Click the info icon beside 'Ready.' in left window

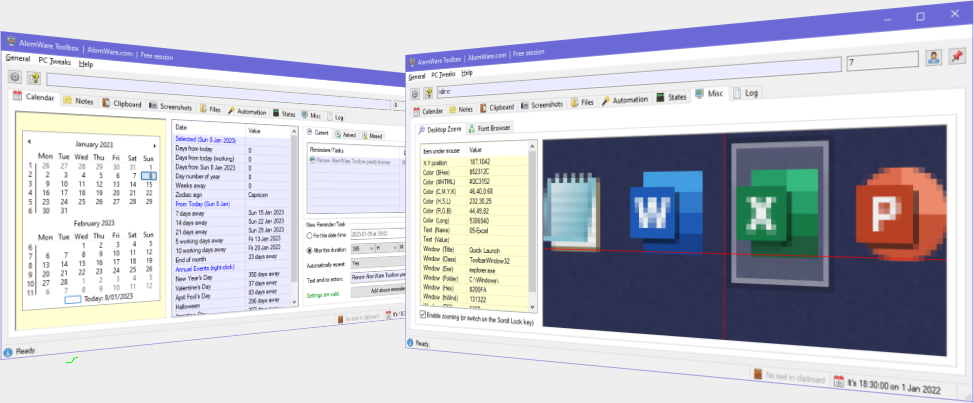7,351
